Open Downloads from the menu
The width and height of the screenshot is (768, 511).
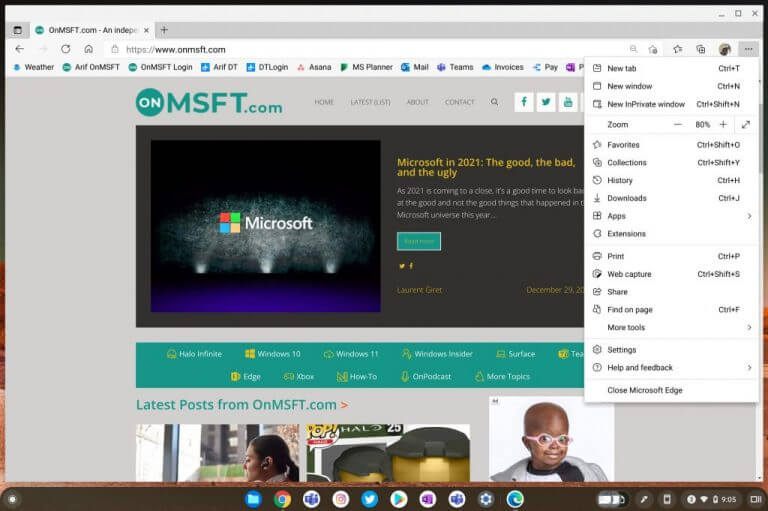tap(672, 198)
